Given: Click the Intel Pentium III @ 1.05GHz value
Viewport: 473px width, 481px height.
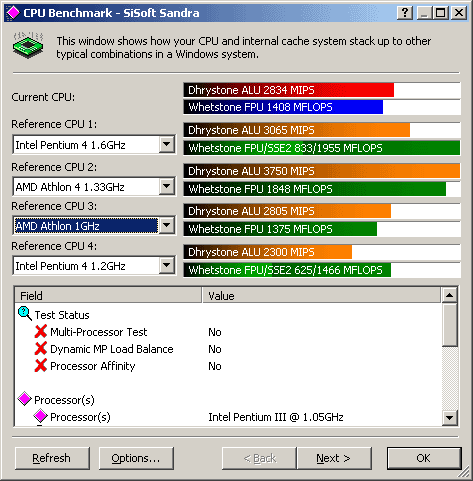Looking at the screenshot, I should [x=276, y=417].
